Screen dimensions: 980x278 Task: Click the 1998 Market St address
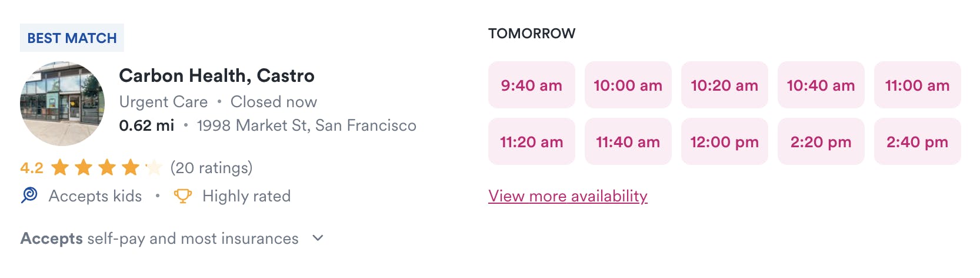(306, 125)
